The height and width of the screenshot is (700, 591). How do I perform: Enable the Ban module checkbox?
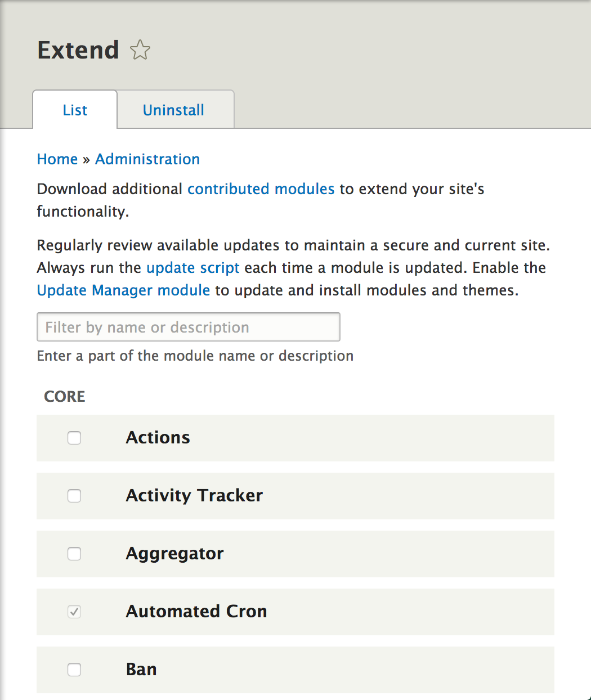(74, 670)
